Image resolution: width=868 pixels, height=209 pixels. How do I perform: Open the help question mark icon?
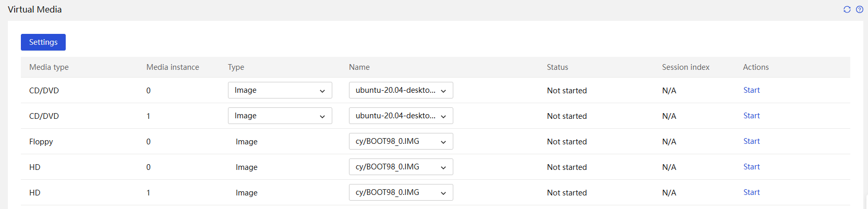(x=860, y=9)
